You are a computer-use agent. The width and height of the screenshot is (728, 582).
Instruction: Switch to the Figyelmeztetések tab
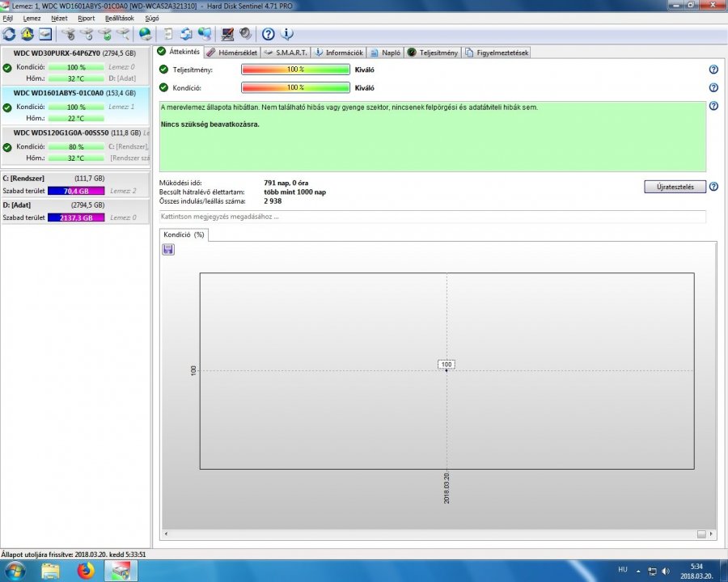(x=497, y=53)
